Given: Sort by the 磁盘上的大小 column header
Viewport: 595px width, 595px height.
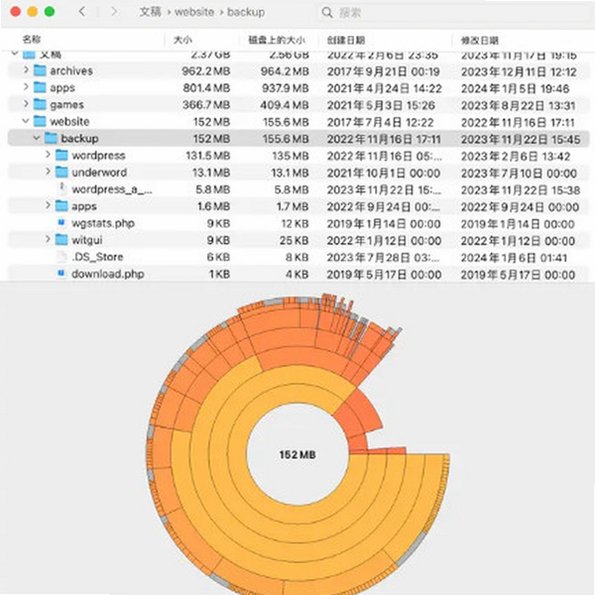Looking at the screenshot, I should [x=276, y=40].
